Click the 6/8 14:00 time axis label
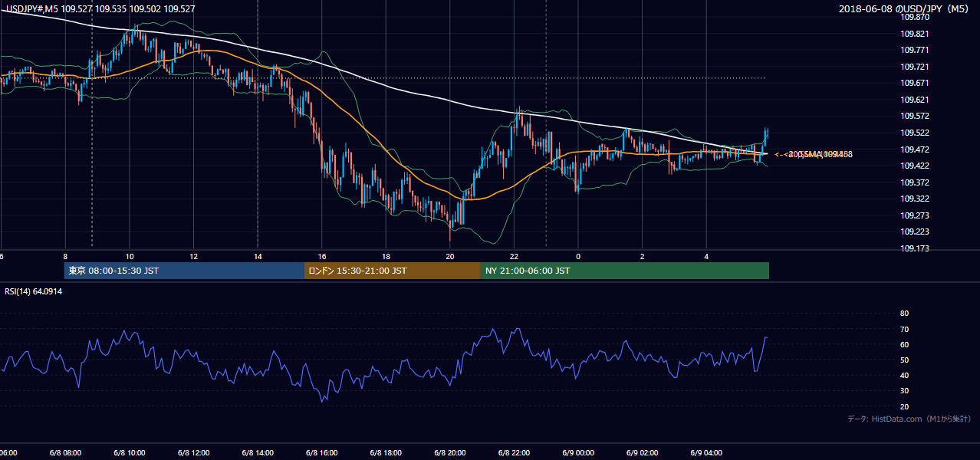 [258, 452]
